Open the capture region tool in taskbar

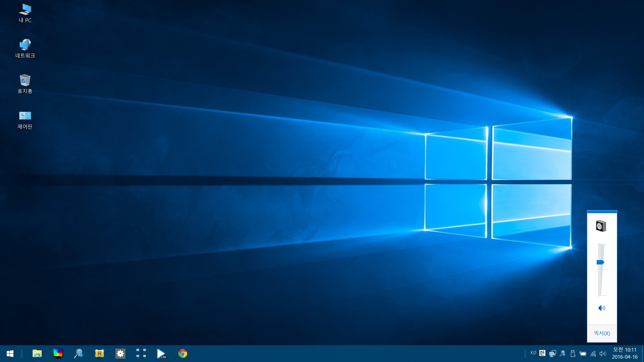141,354
